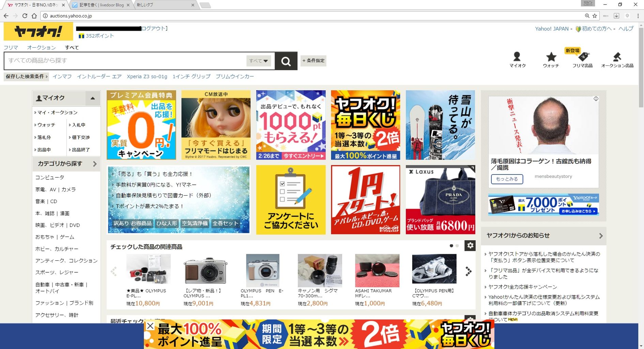Screen dimensions: 644x349
Task: Show next related products with right arrow
Action: [469, 271]
